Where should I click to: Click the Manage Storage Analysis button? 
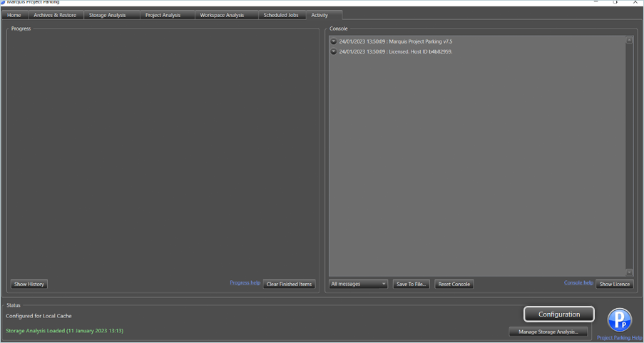(548, 332)
